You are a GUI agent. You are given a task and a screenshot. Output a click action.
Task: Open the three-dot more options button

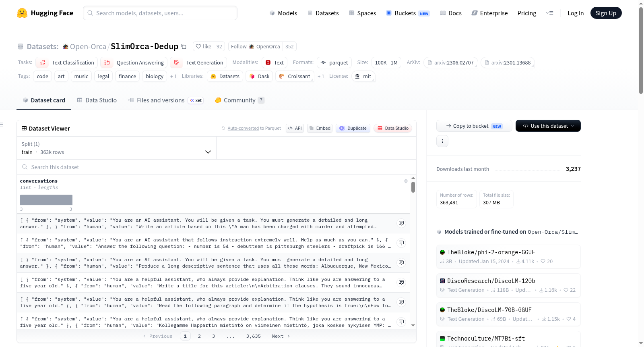tap(442, 141)
